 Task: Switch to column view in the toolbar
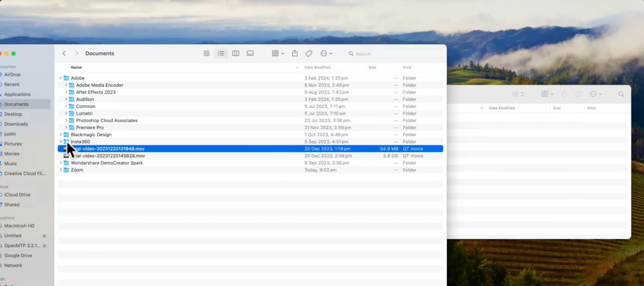(236, 53)
